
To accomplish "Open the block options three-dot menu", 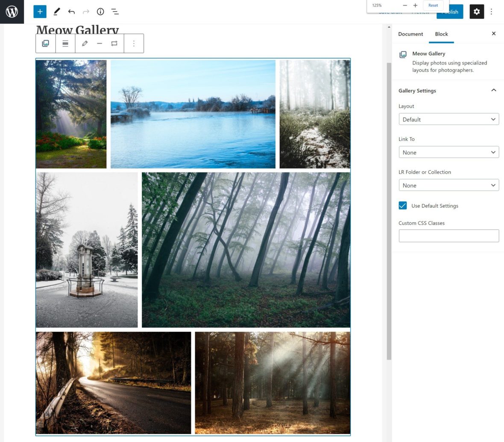I will tap(134, 43).
